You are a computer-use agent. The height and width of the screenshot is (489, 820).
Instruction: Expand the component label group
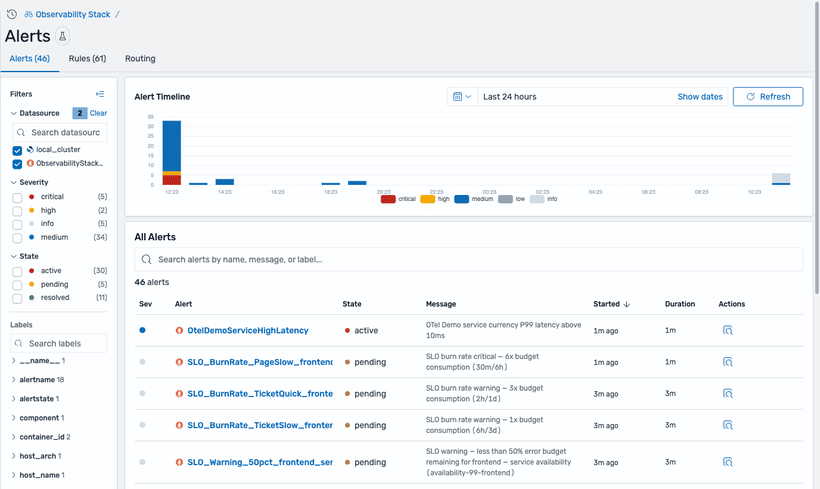(13, 418)
